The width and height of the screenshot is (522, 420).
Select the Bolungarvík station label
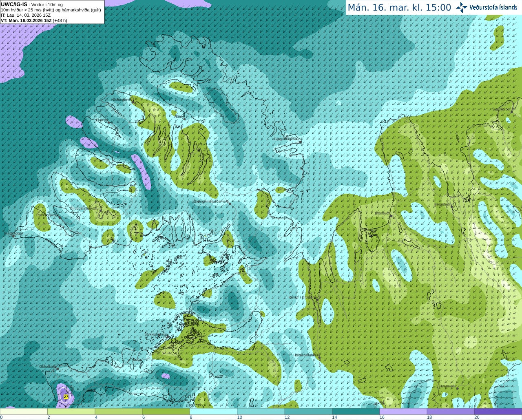click(x=122, y=99)
